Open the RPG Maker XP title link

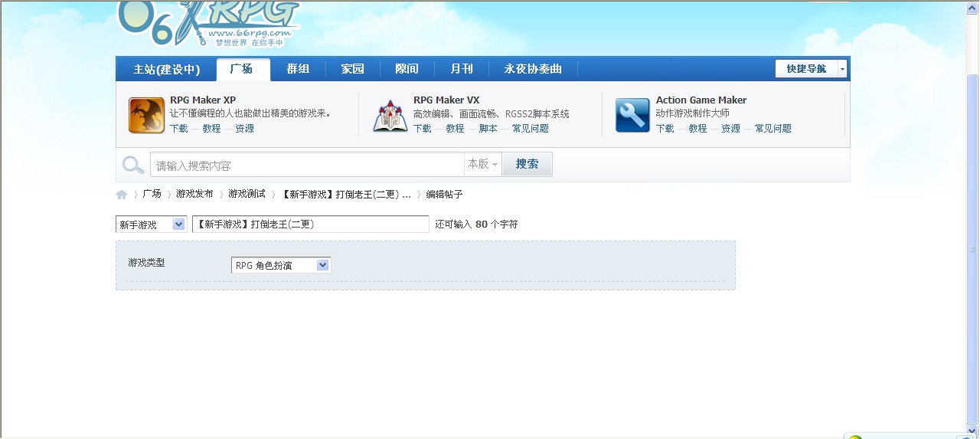[x=203, y=100]
